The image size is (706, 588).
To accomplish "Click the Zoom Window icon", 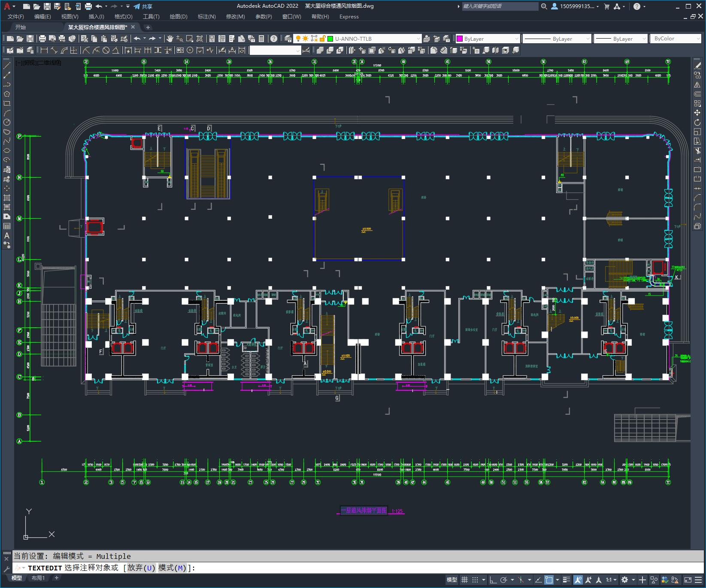I will click(x=190, y=39).
